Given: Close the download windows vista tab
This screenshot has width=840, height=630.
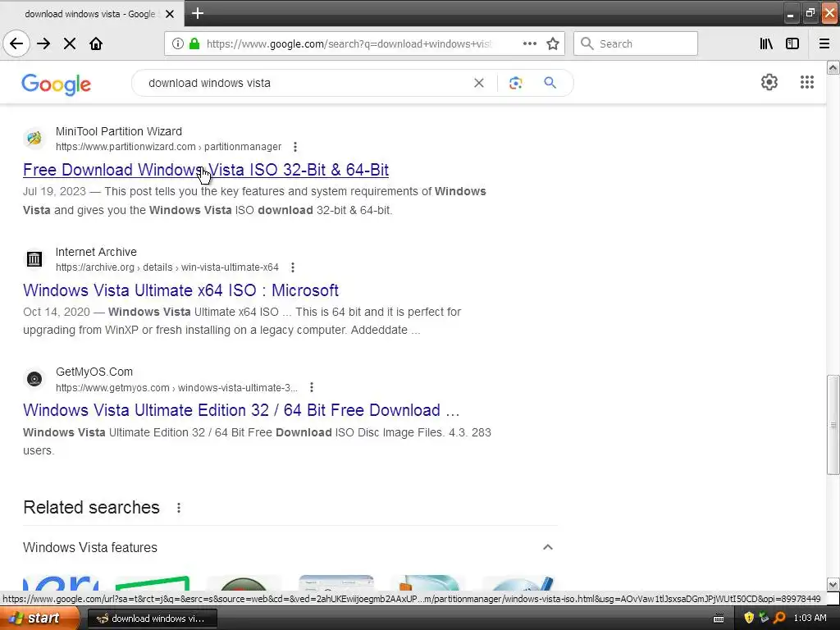Looking at the screenshot, I should [x=170, y=14].
